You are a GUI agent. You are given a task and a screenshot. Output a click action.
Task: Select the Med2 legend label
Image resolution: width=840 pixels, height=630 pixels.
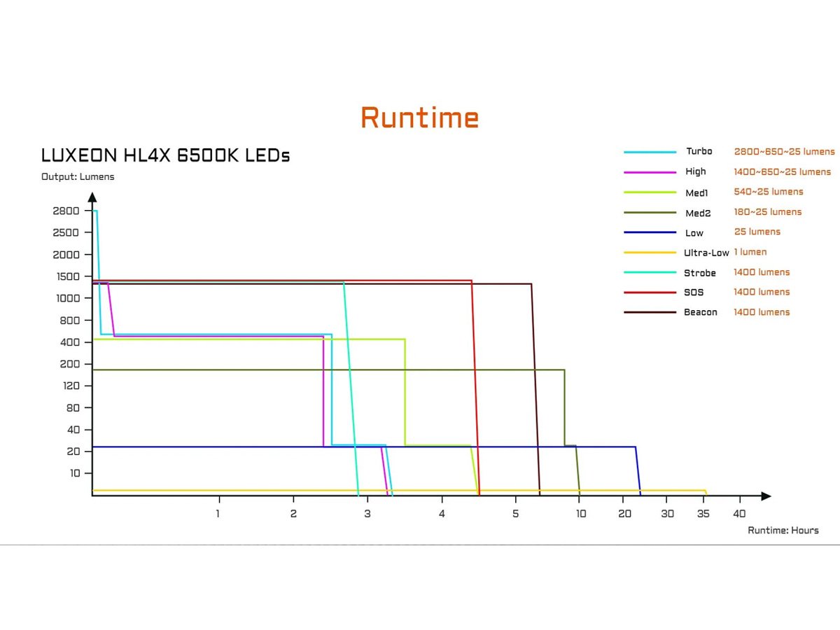[x=699, y=213]
